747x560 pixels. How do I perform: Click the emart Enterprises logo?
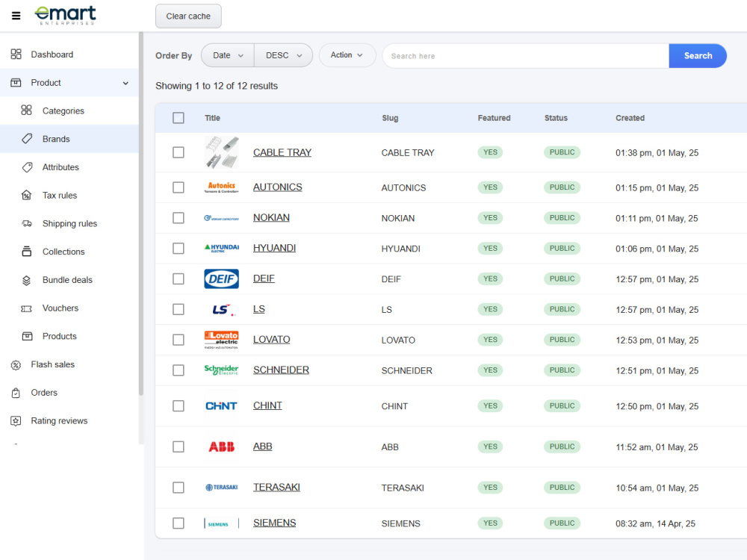tap(65, 15)
